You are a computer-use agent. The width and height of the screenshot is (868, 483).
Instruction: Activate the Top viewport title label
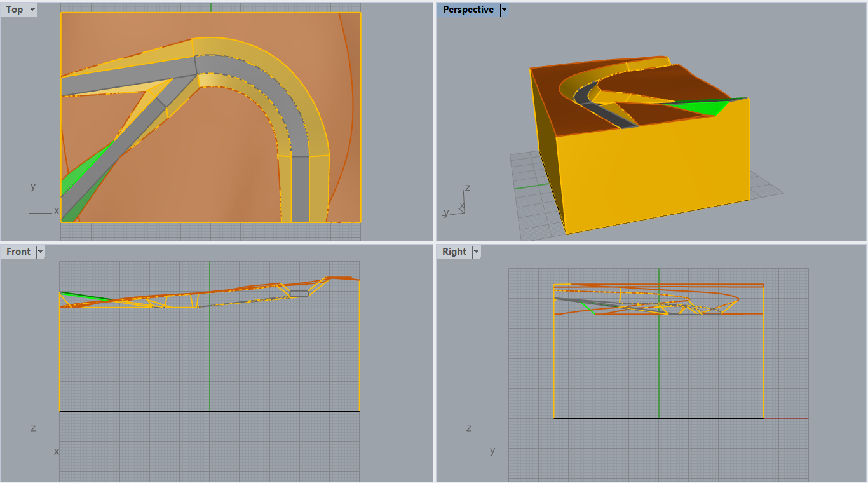tap(15, 10)
